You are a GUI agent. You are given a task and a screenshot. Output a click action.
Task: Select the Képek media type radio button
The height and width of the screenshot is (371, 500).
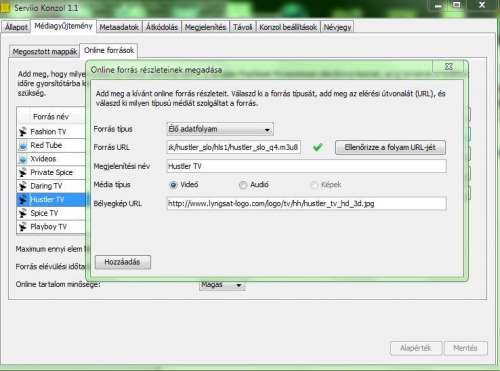coord(314,185)
